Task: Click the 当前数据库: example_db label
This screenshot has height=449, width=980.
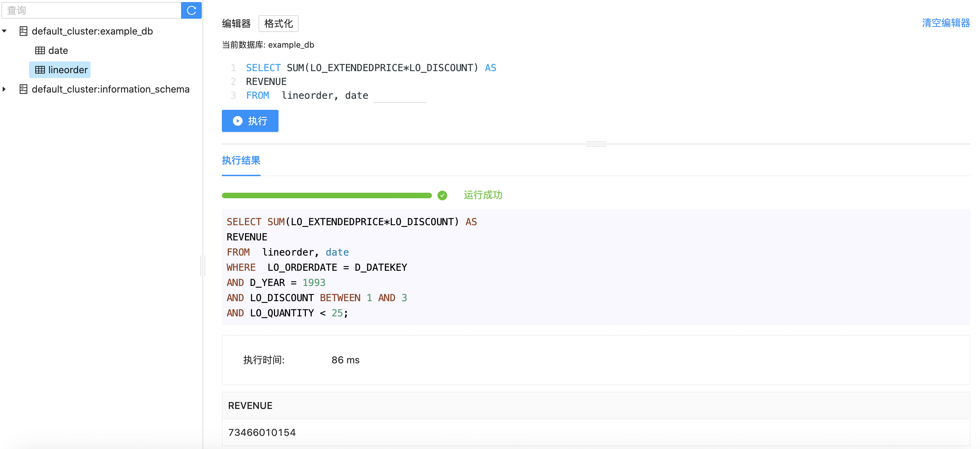Action: click(x=268, y=45)
